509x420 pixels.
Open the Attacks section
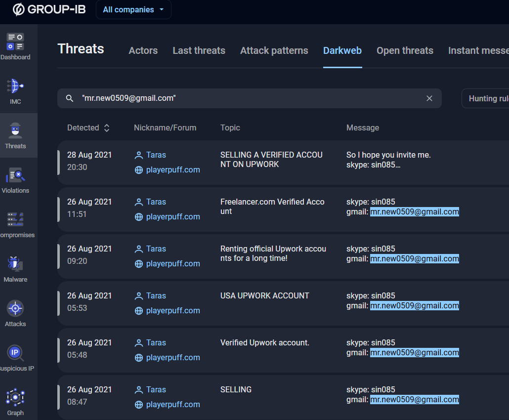point(15,313)
